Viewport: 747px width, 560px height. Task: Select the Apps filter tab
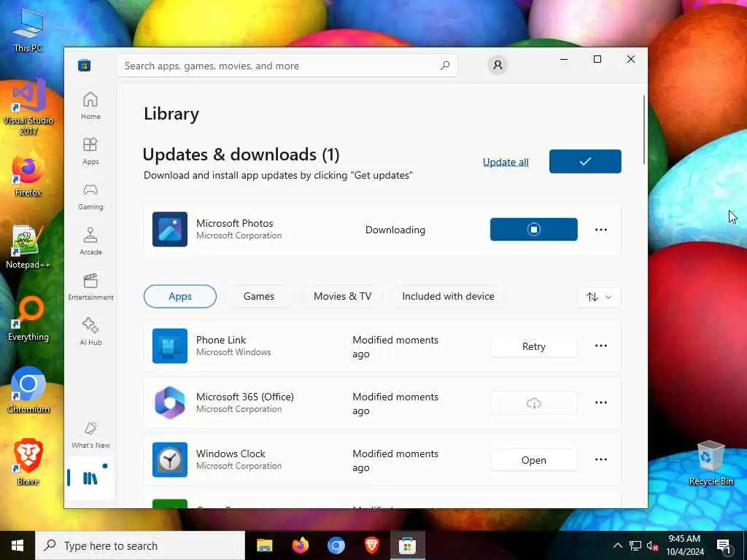pos(180,296)
